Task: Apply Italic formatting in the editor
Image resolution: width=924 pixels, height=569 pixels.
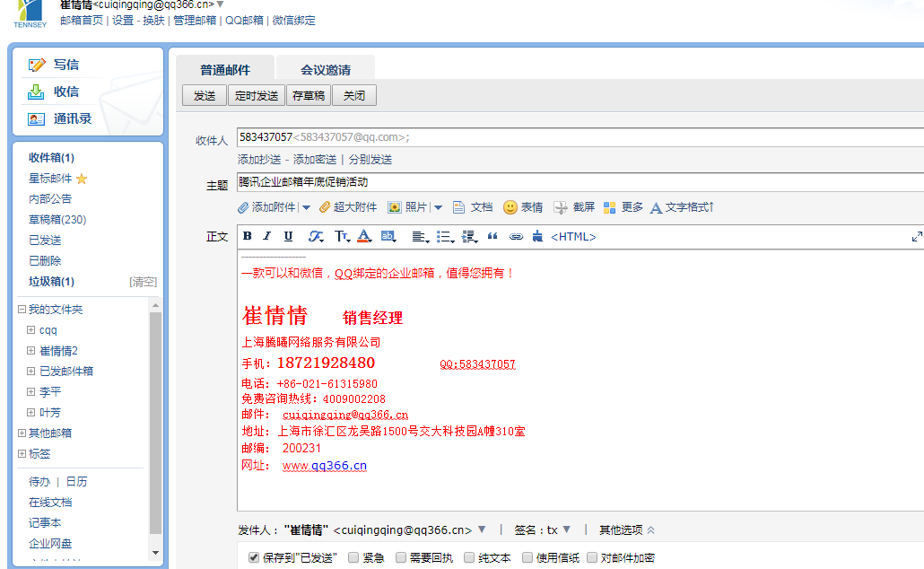Action: (266, 236)
